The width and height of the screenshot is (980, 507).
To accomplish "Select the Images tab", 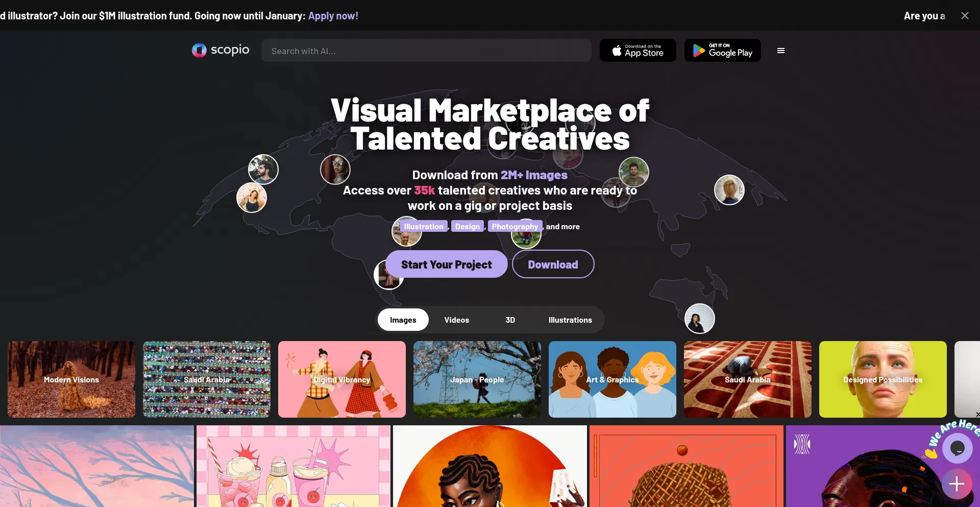I will 403,320.
